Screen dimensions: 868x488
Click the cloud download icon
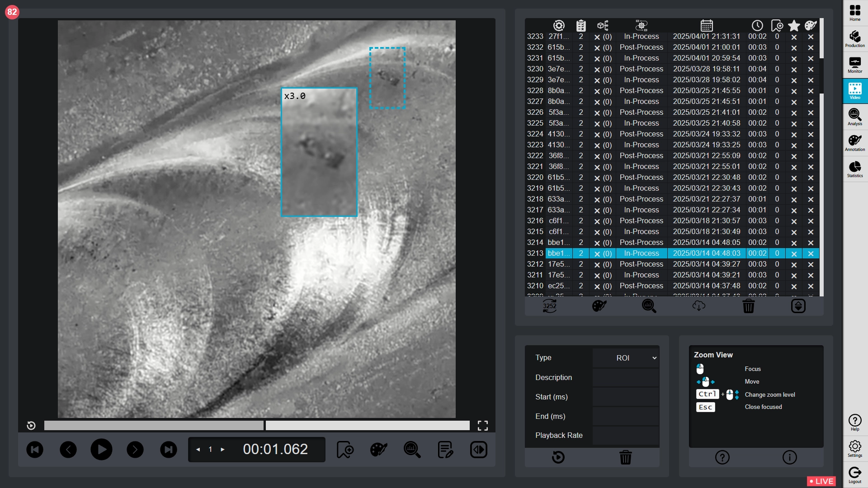point(698,306)
